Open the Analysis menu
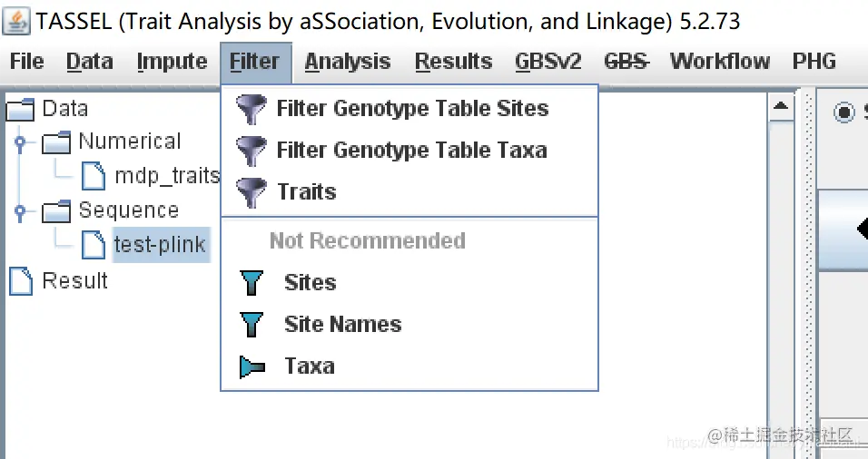868x459 pixels. pyautogui.click(x=348, y=62)
